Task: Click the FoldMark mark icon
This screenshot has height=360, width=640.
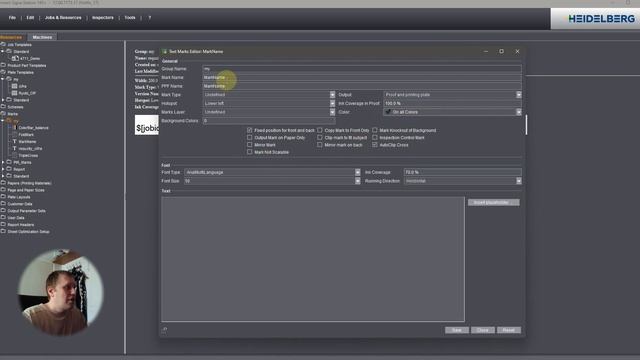Action: tap(15, 134)
